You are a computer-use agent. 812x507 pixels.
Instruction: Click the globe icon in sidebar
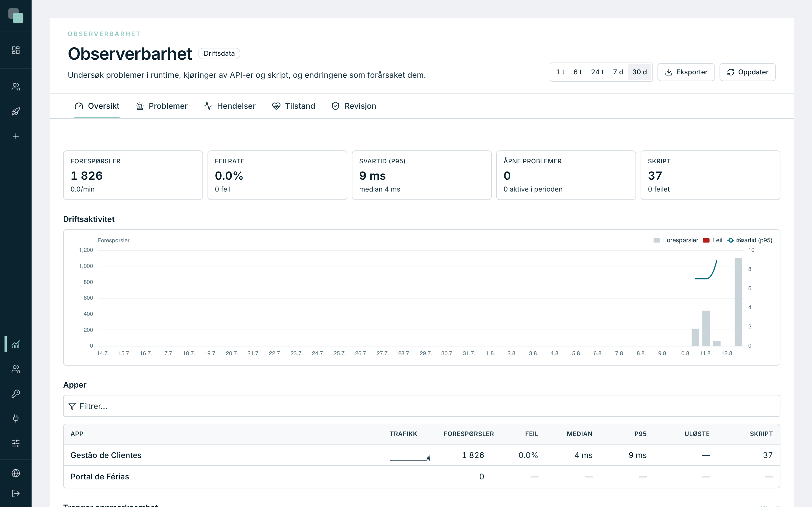click(x=16, y=473)
